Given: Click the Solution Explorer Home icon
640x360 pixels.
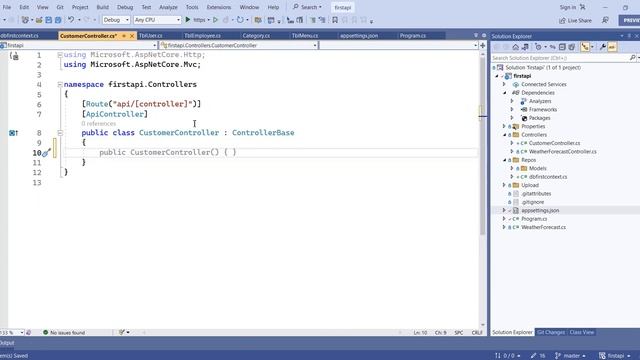Looking at the screenshot, I should click(516, 47).
